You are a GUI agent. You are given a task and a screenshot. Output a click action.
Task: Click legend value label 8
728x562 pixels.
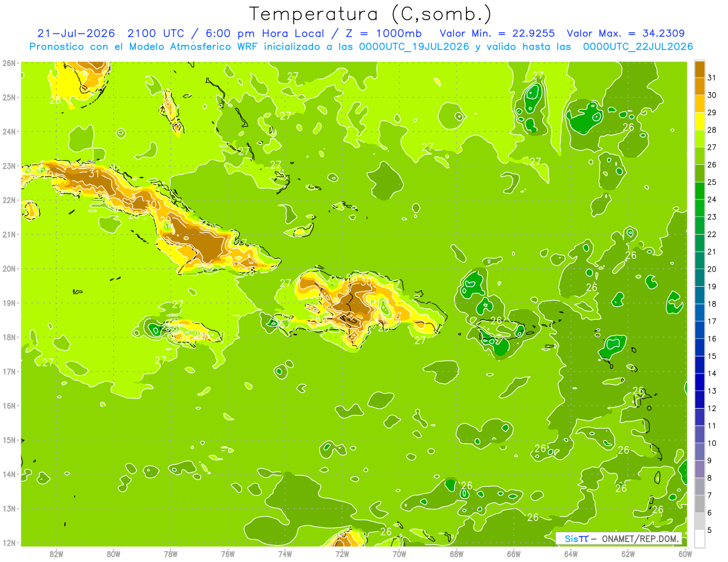tap(710, 478)
